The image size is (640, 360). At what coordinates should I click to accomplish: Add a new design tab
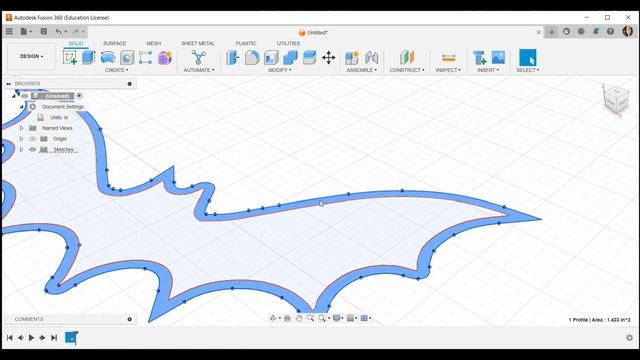551,32
